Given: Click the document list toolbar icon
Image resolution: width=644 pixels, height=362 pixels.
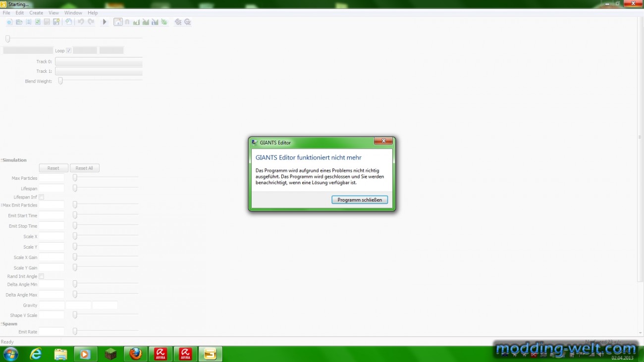Looking at the screenshot, I should click(28, 22).
